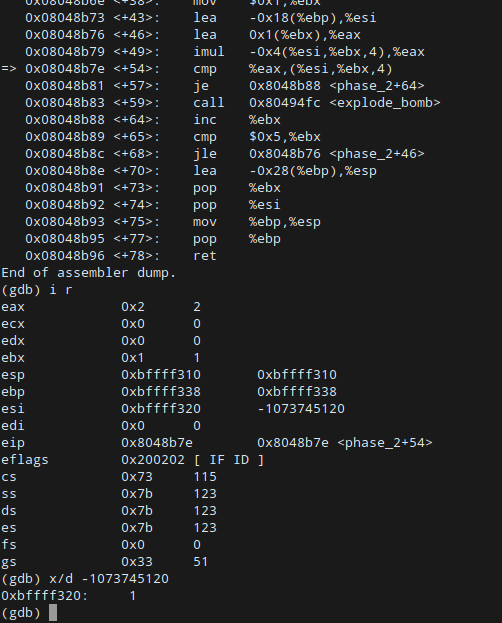Click the => current instruction arrow marker
This screenshot has height=623, width=502.
click(x=9, y=69)
